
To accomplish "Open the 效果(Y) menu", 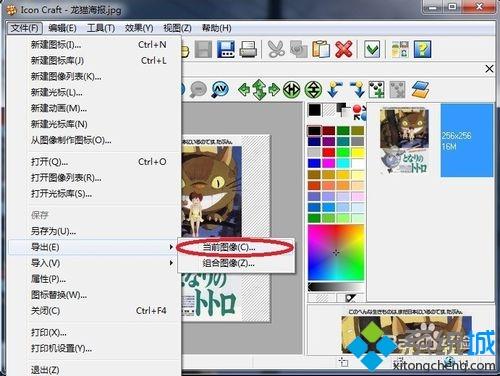I will (139, 28).
